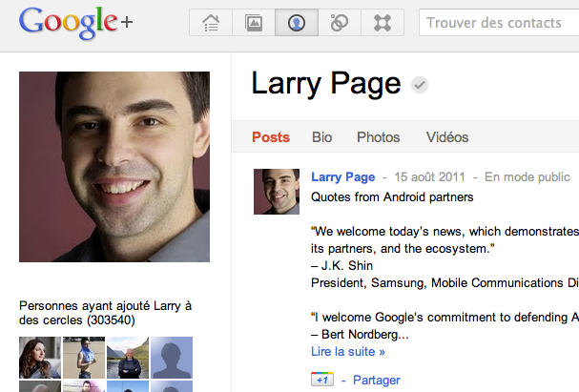Click the Photos icon in the top toolbar
Image resolution: width=579 pixels, height=392 pixels.
[254, 23]
